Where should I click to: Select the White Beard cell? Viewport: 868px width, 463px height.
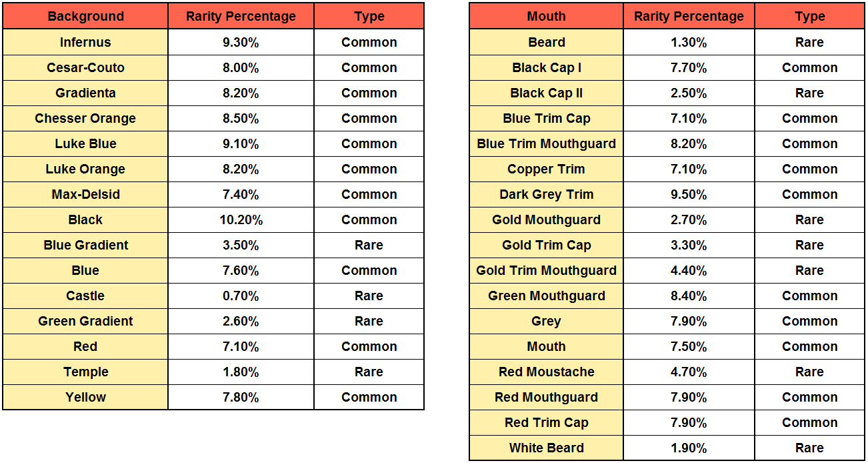pos(546,448)
